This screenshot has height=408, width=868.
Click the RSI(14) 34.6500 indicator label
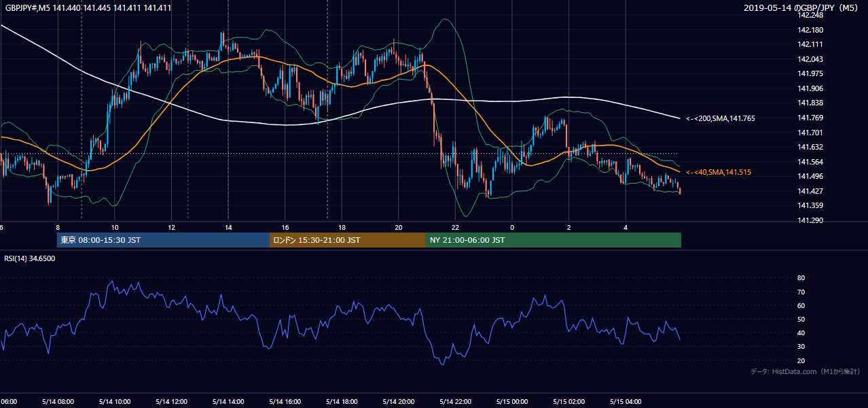coord(30,258)
